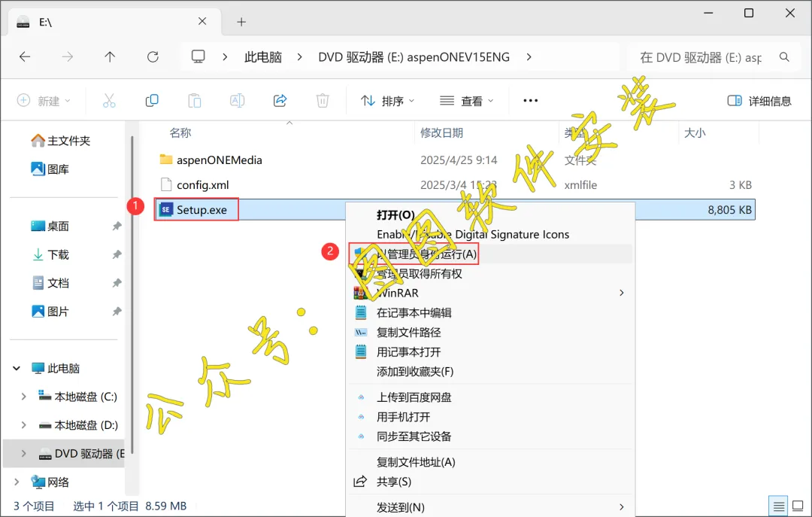The image size is (812, 517).
Task: Choose 复制文件路径 in context menu
Action: pos(408,333)
